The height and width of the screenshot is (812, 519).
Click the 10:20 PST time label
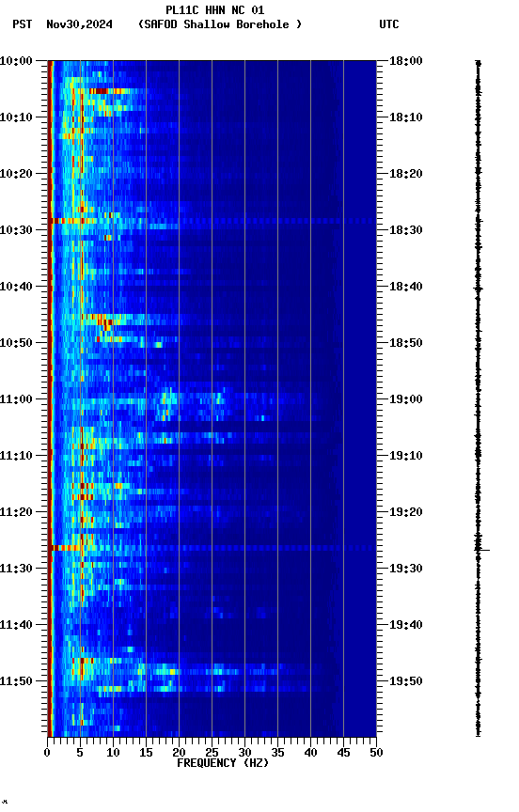click(16, 174)
